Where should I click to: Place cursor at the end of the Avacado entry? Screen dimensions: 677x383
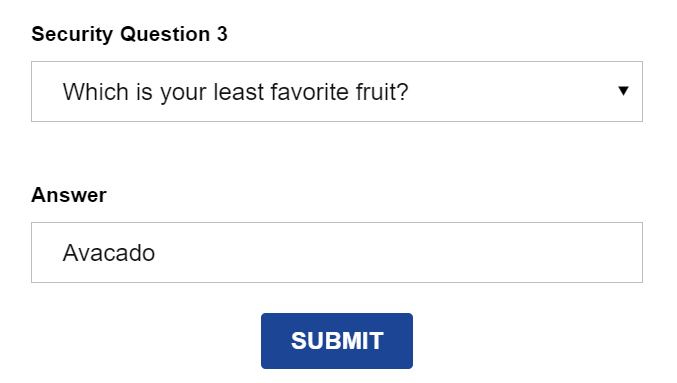click(x=156, y=253)
